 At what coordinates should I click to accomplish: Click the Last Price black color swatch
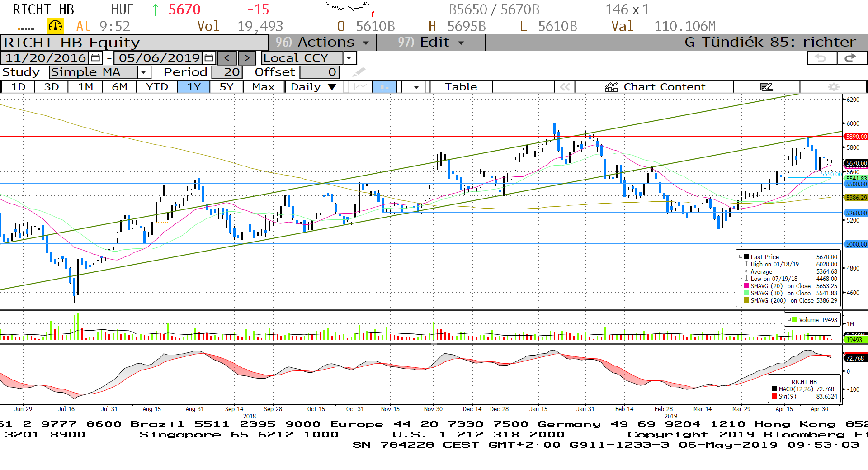(747, 257)
